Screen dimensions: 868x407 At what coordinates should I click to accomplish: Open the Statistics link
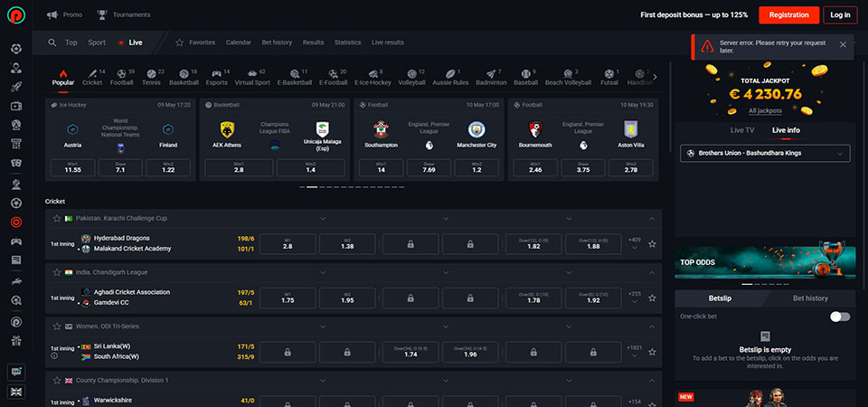click(347, 43)
